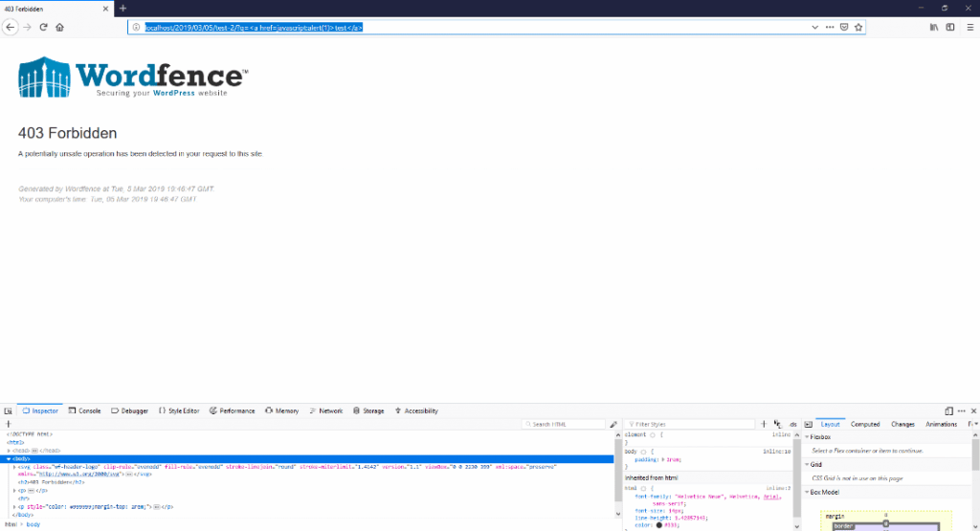The image size is (980, 531).
Task: Select the h2 403 Forbidden node
Action: pyautogui.click(x=51, y=482)
